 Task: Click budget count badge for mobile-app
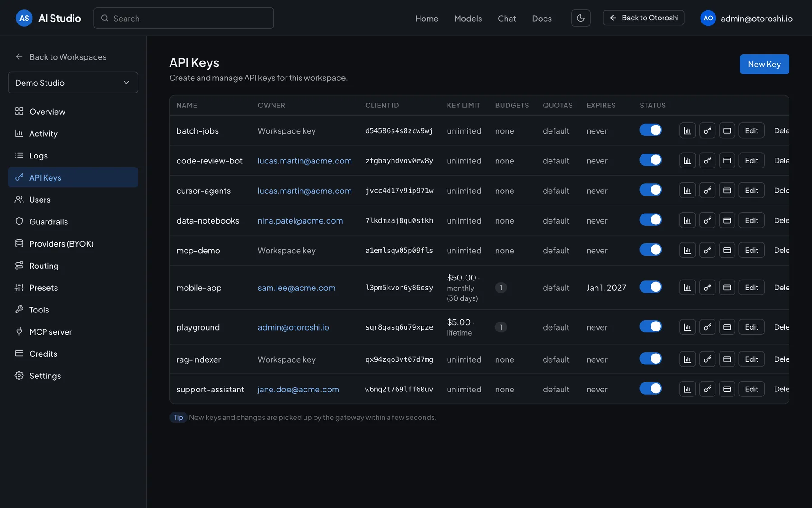coord(501,288)
